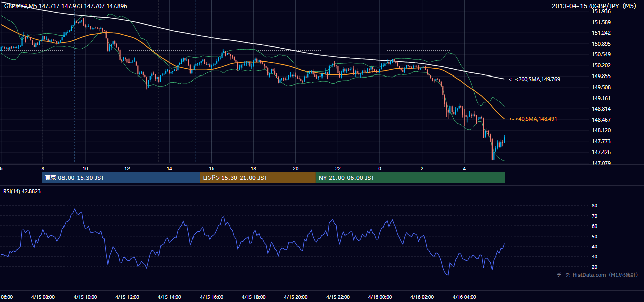Select the 2013-04-15 GBP/JPY (M5) chart title
This screenshot has width=644, height=302.
(x=595, y=6)
